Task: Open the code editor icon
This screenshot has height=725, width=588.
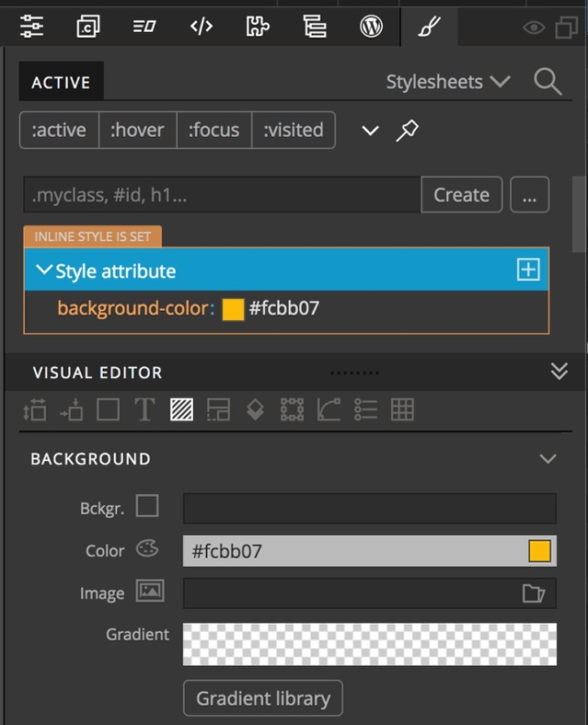Action: [201, 26]
